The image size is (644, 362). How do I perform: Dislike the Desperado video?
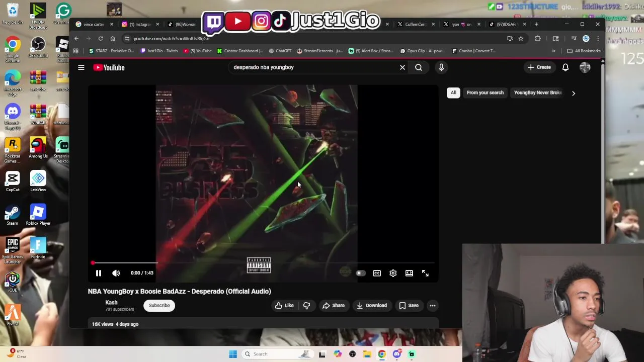(307, 305)
